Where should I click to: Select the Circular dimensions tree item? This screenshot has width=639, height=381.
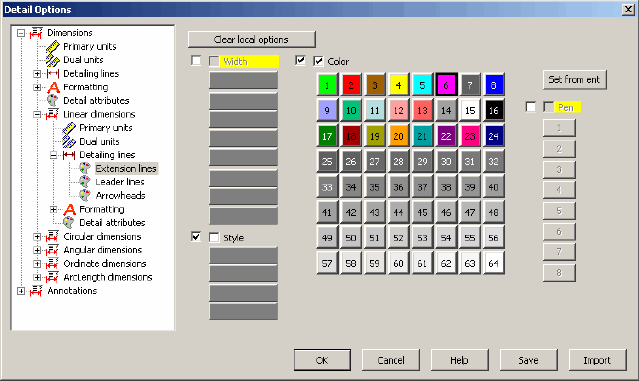tap(102, 236)
